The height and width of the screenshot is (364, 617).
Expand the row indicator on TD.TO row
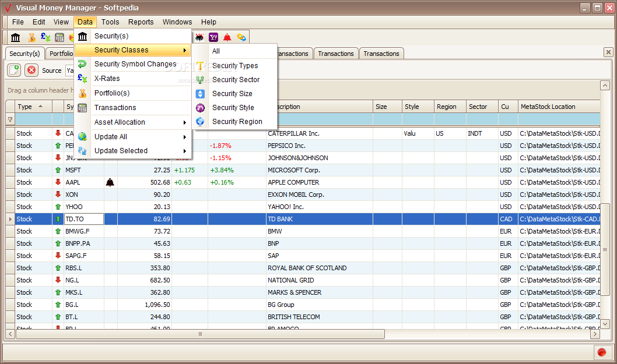[x=10, y=219]
